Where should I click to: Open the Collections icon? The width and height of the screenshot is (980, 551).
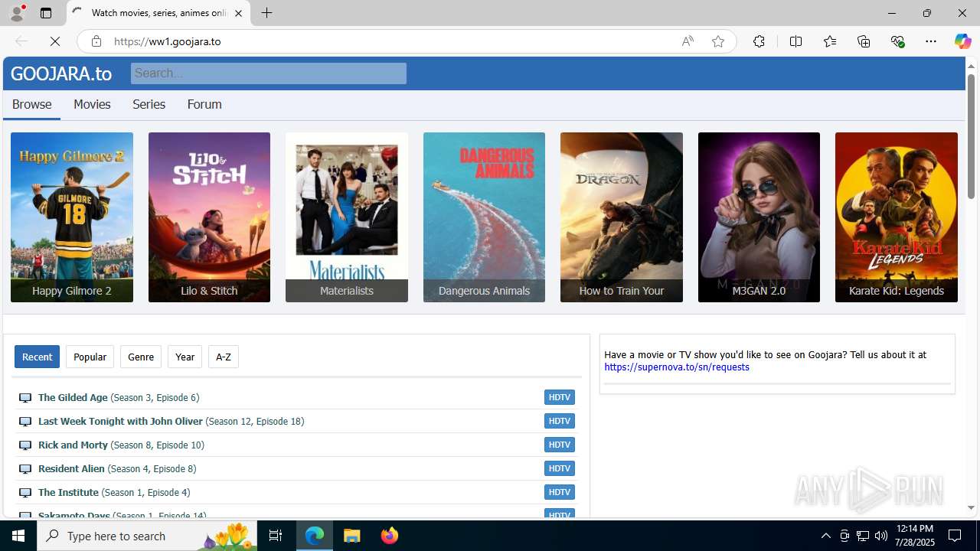pyautogui.click(x=864, y=41)
